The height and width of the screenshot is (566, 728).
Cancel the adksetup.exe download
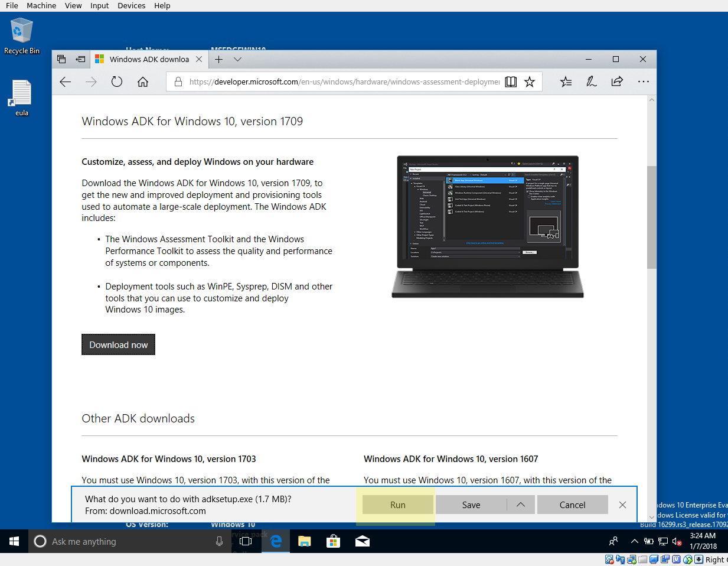pyautogui.click(x=572, y=505)
